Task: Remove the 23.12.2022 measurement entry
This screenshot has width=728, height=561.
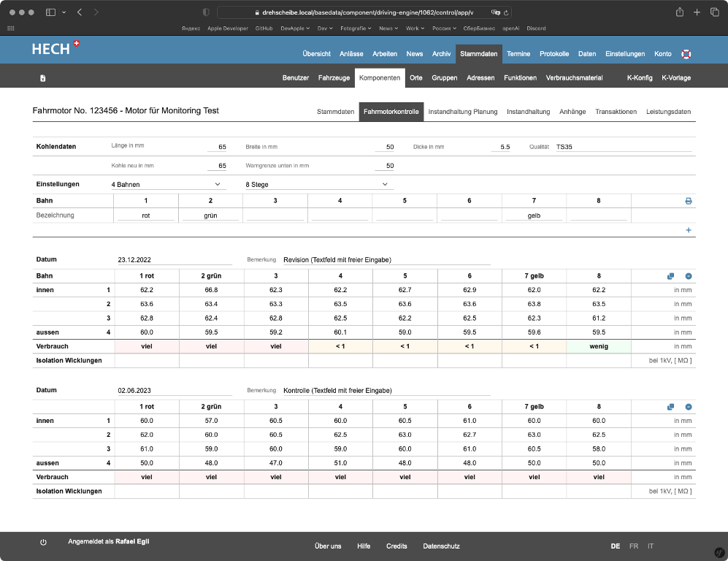Action: click(x=688, y=276)
